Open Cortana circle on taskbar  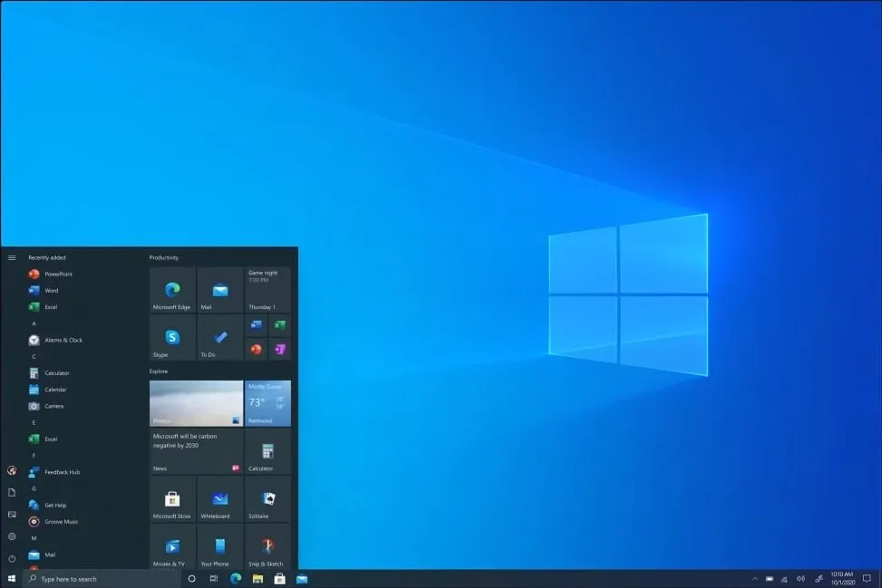[x=192, y=579]
